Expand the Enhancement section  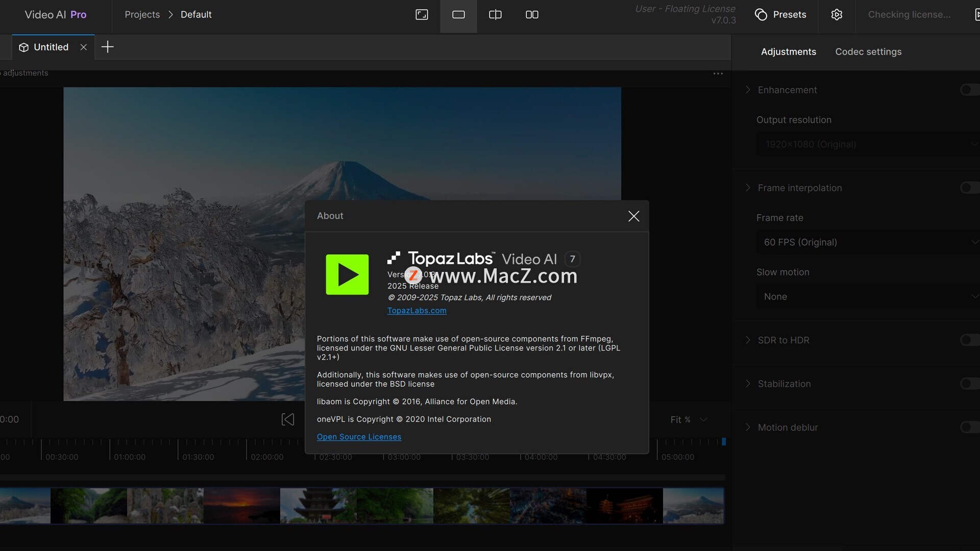748,90
